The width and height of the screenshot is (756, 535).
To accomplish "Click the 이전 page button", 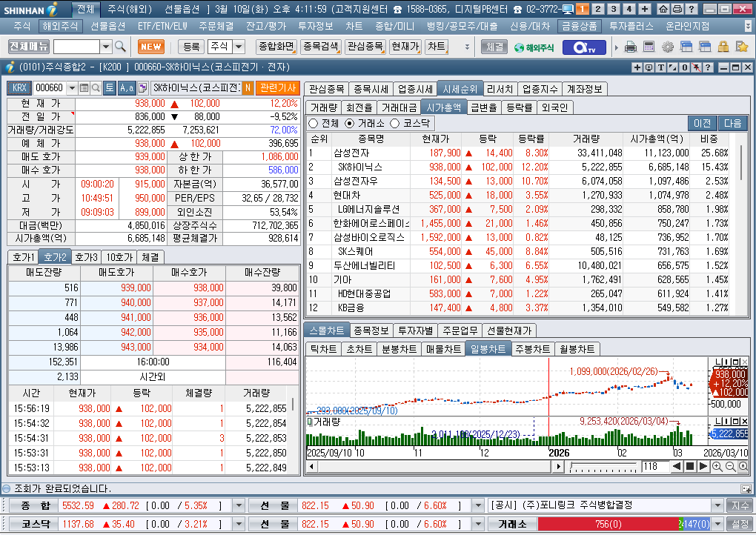I will point(703,124).
